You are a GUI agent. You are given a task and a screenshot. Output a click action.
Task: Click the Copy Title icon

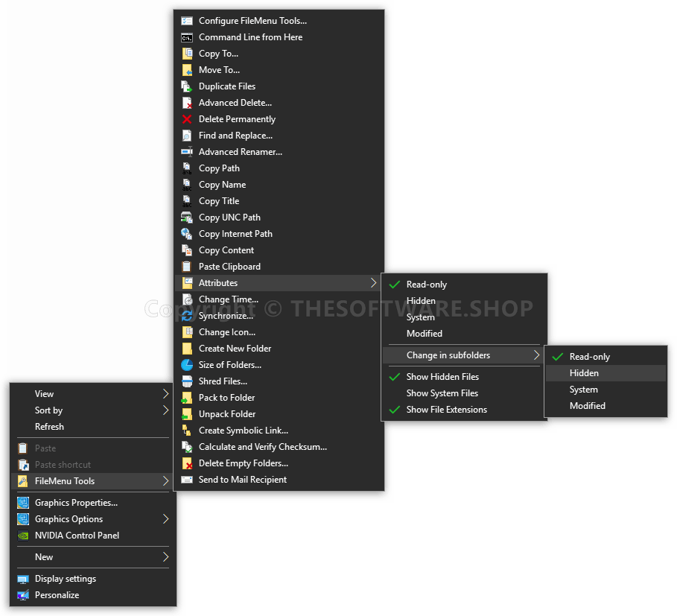(x=186, y=201)
